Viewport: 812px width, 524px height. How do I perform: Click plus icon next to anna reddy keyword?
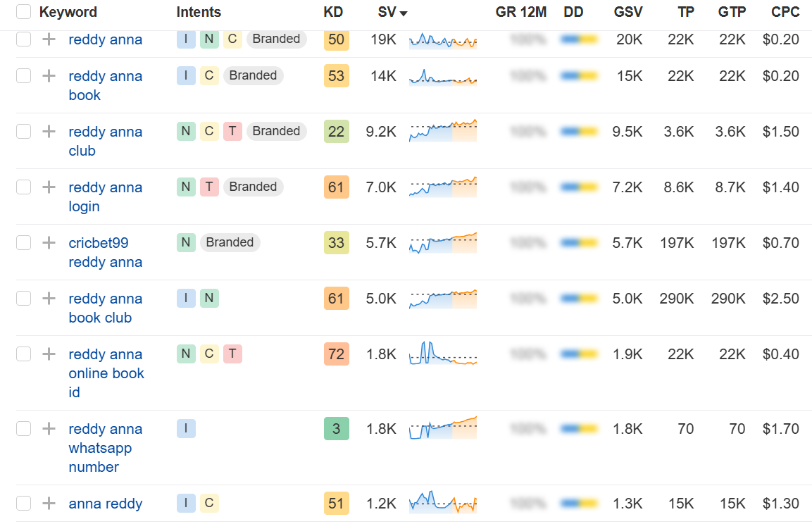coord(49,504)
